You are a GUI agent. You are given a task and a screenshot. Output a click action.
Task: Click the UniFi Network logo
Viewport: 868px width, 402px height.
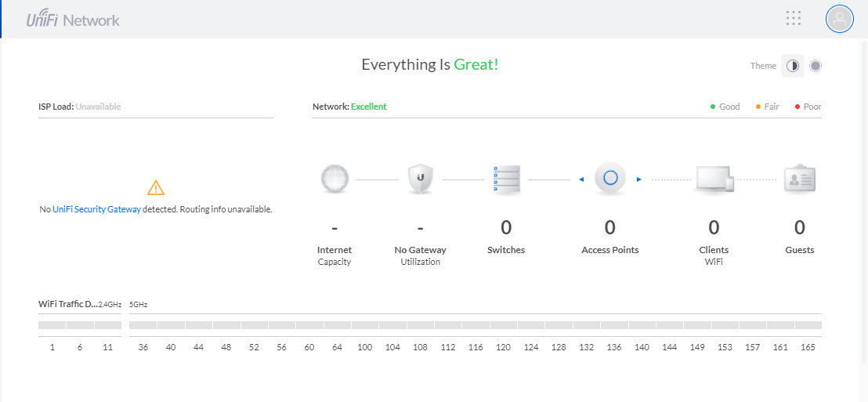tap(73, 20)
